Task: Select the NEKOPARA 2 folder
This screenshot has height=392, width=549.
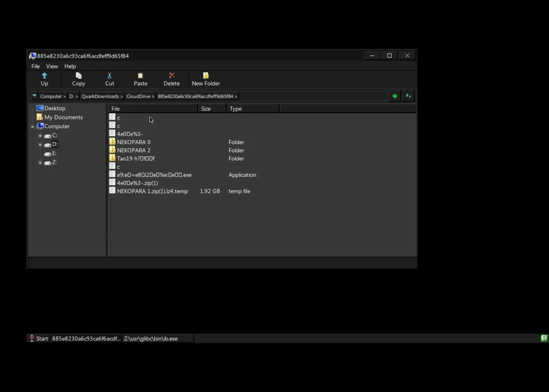Action: 134,150
